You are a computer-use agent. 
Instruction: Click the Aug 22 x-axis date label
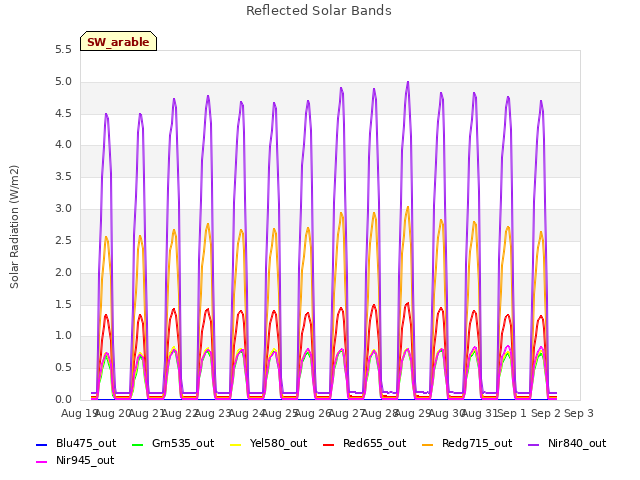179,413
